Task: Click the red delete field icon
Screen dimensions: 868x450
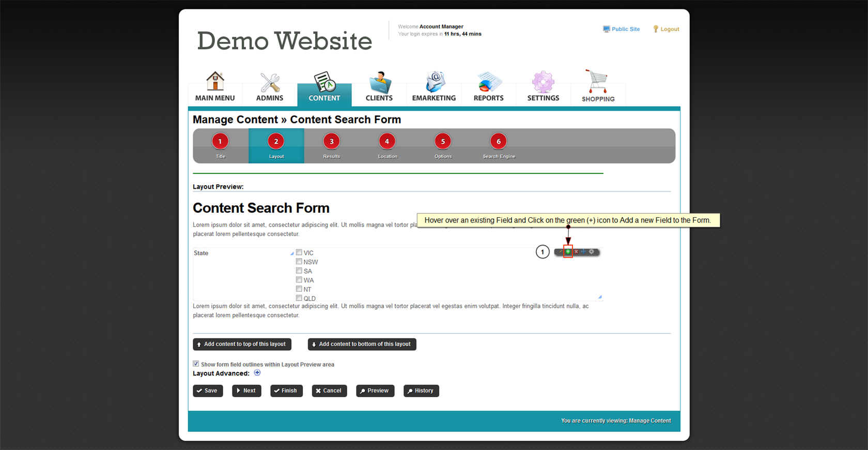Action: click(x=576, y=252)
